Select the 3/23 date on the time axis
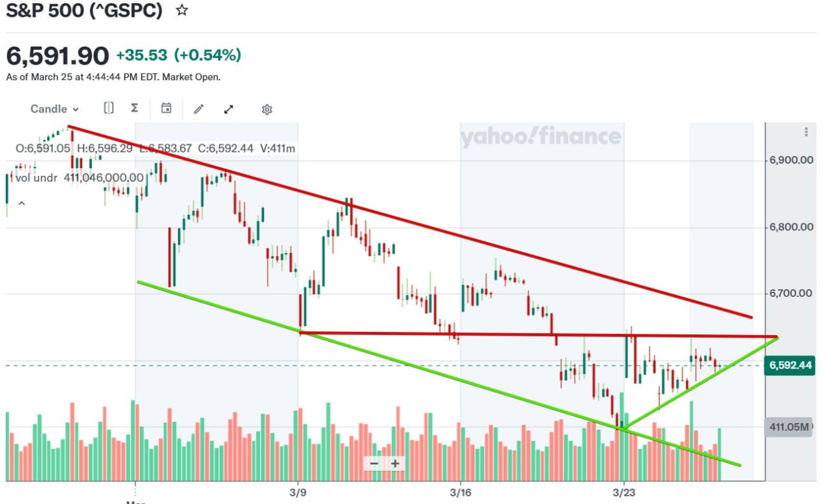The image size is (828, 504). coord(624,493)
